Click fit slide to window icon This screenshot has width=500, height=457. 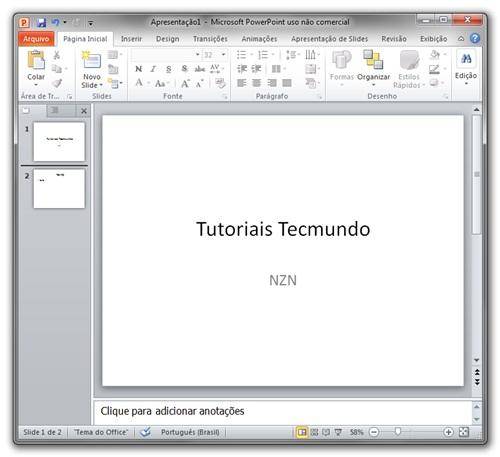464,432
